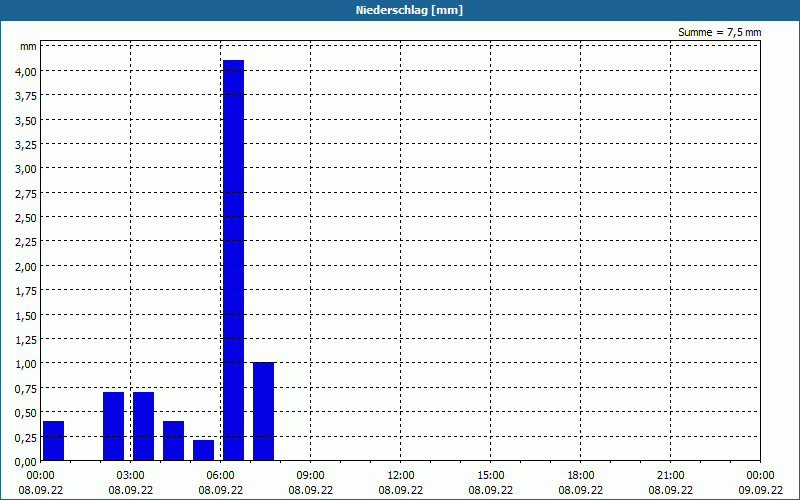Screen dimensions: 800x500
Task: Click the 09.09.22 date label
Action: (x=761, y=490)
